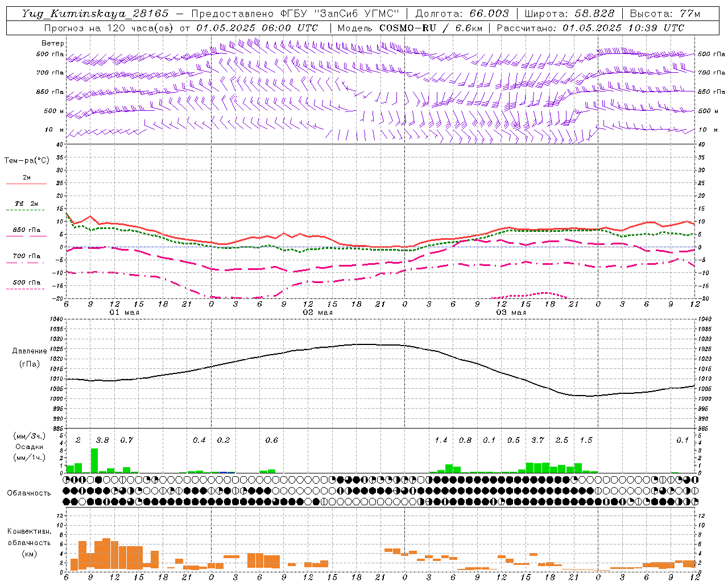
Task: Click the station name Yug_Kuminskaya_28165
Action: (x=95, y=14)
